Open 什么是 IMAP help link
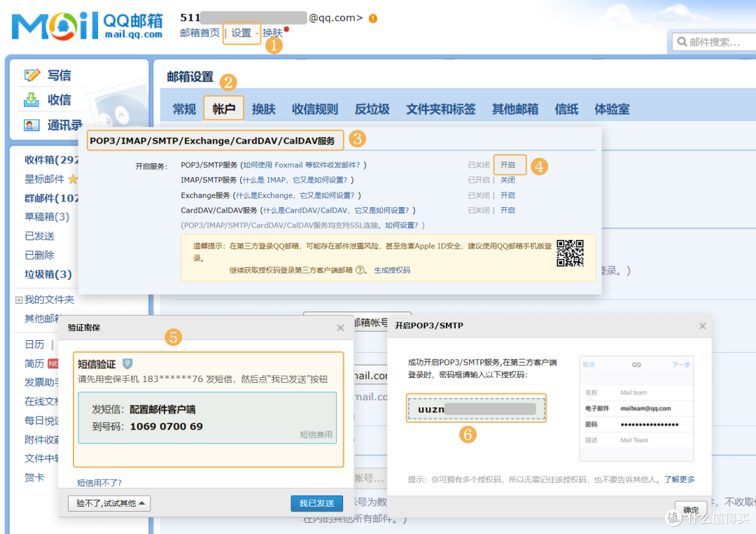Viewport: 756px width, 534px height. 295,180
